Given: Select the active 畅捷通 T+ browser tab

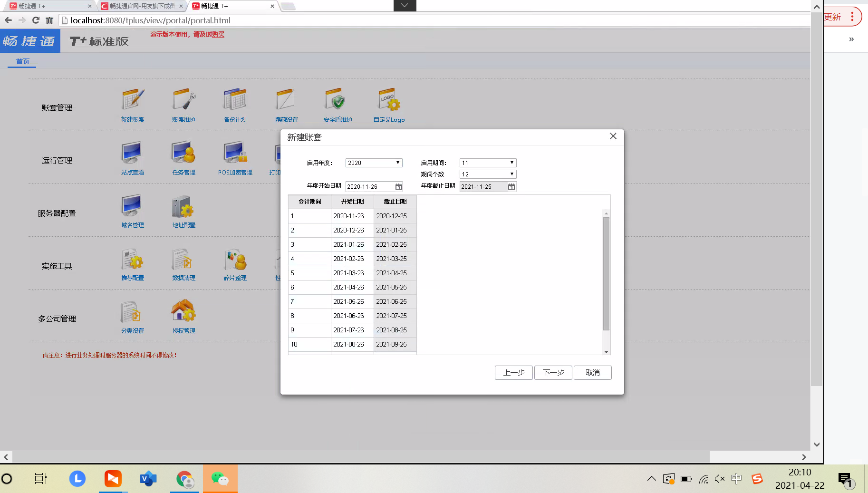Looking at the screenshot, I should pos(233,6).
